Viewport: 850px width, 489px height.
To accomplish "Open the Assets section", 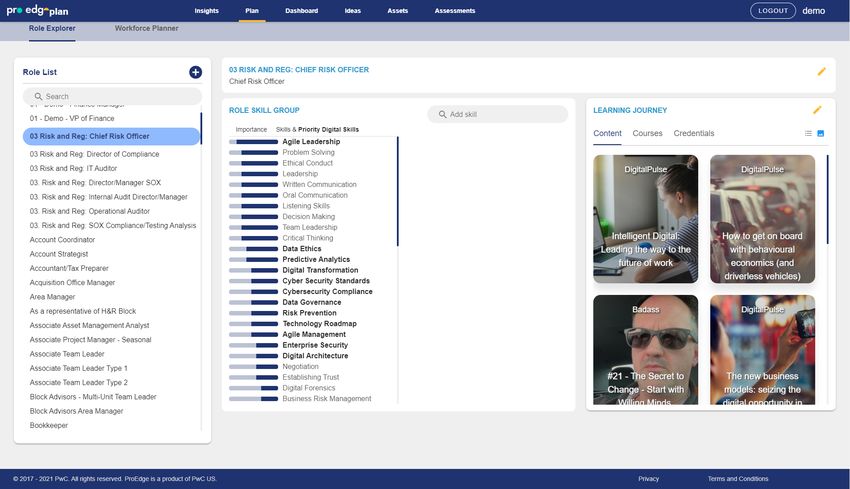I will click(x=397, y=11).
